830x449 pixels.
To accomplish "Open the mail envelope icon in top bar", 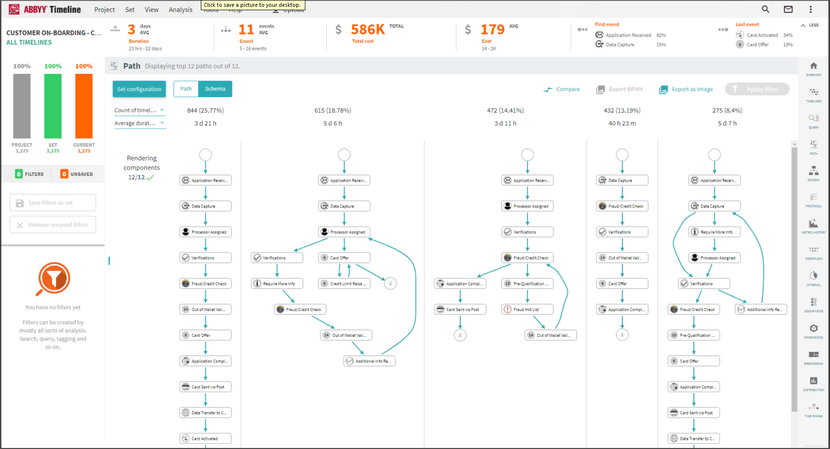I will click(788, 10).
